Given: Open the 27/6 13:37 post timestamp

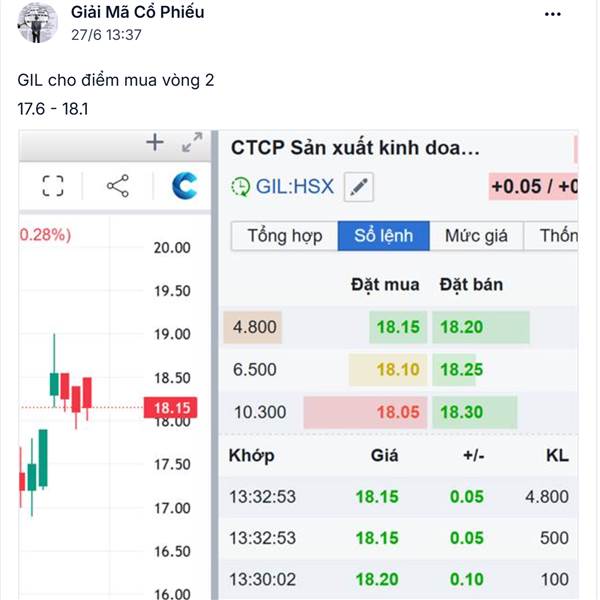Looking at the screenshot, I should point(106,35).
